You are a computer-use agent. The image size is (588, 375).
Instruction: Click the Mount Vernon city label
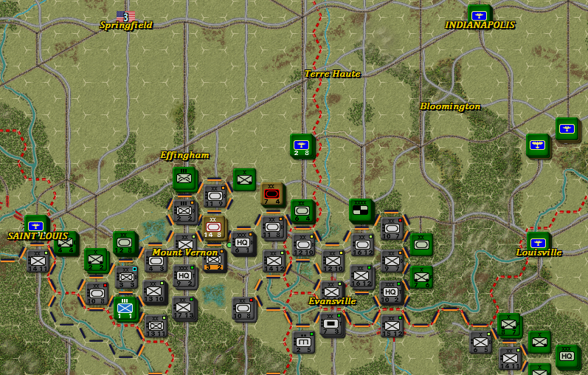(185, 252)
